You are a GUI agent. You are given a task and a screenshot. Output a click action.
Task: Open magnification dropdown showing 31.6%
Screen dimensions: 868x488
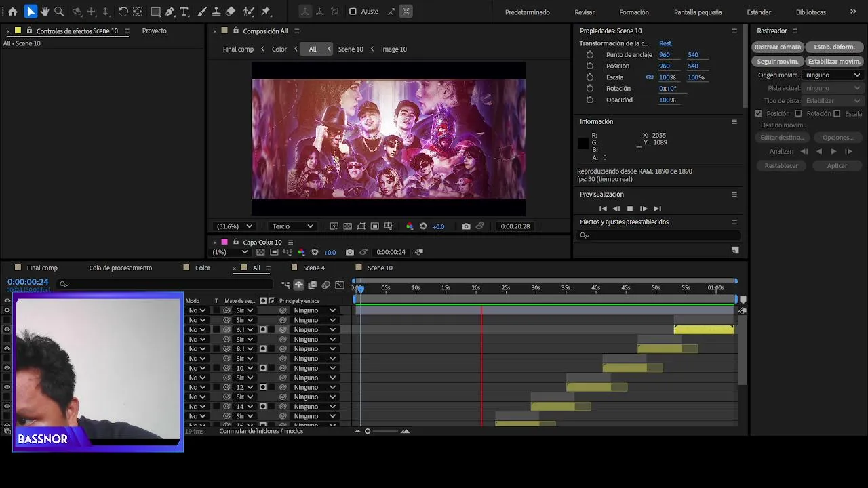pos(234,226)
